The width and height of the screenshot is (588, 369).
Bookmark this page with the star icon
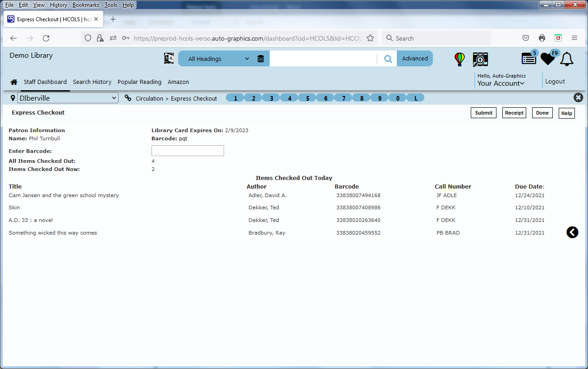(370, 38)
